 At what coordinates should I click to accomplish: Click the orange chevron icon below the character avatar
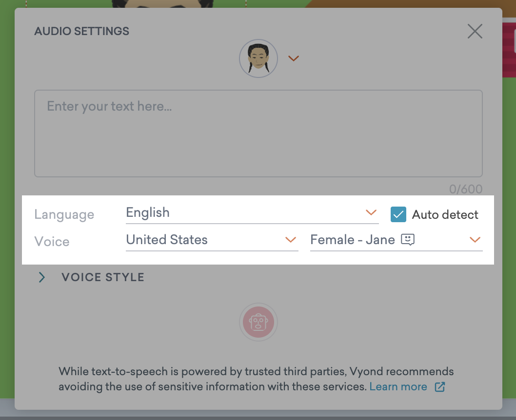(x=294, y=58)
